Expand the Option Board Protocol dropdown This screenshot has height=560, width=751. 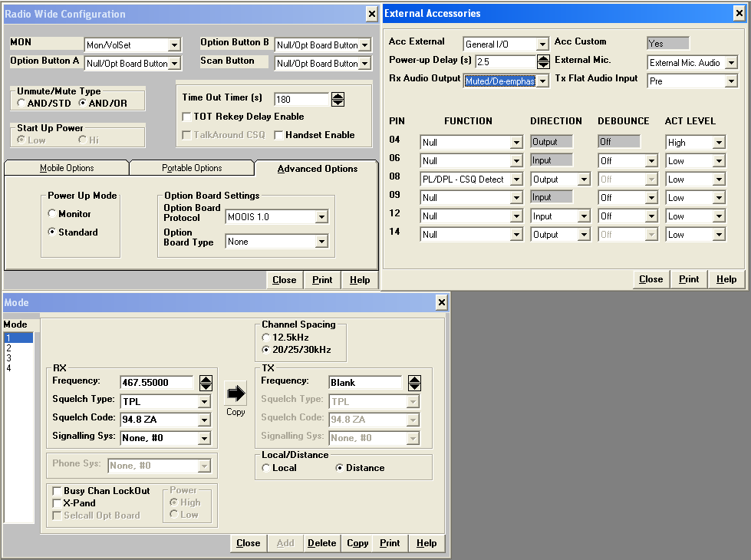[x=321, y=217]
